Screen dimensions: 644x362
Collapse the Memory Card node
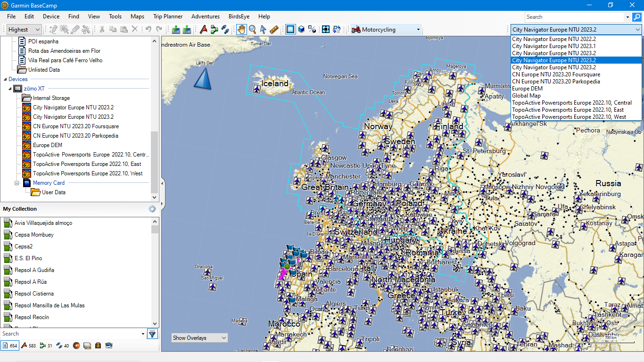[17, 183]
